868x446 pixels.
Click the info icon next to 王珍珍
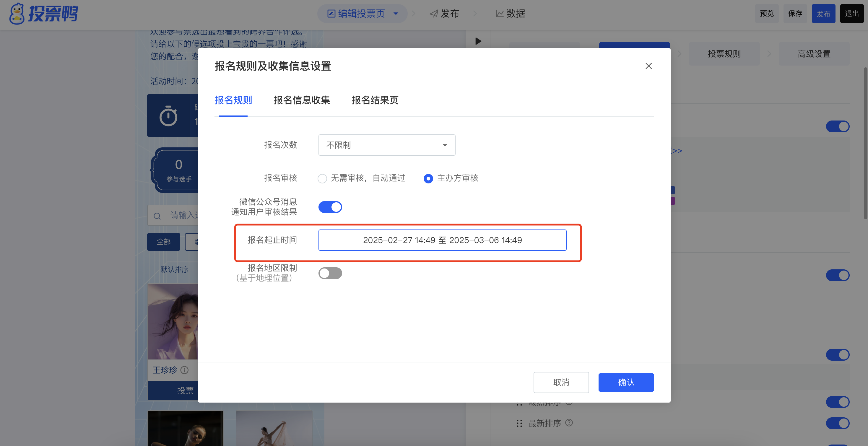184,370
